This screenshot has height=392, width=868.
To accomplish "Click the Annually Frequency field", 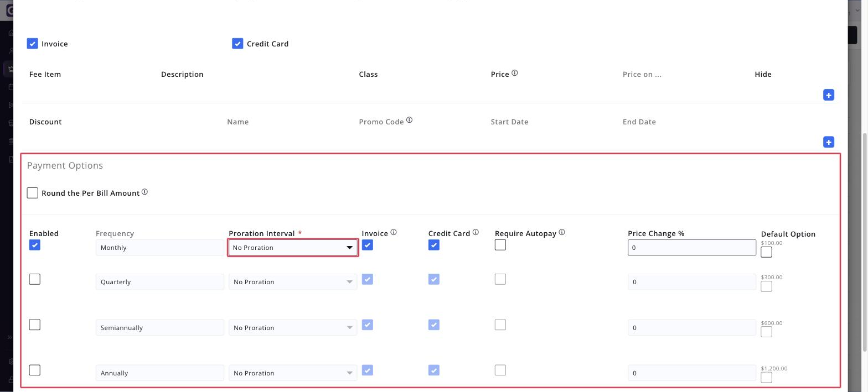I will tap(160, 373).
